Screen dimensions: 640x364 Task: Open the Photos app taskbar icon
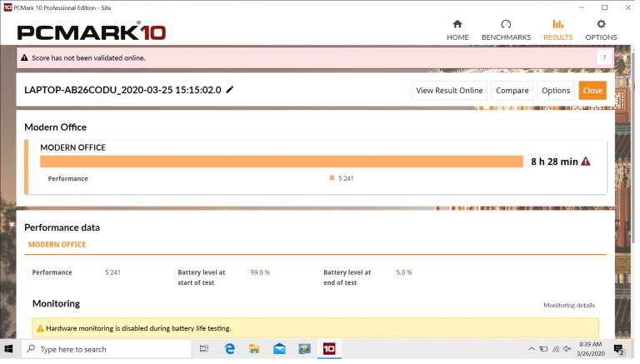(304, 349)
